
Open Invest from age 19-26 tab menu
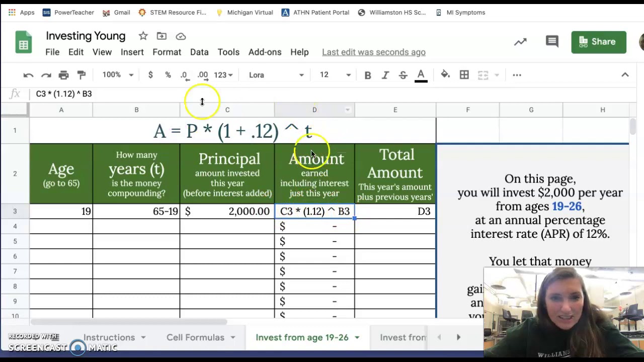coord(357,337)
